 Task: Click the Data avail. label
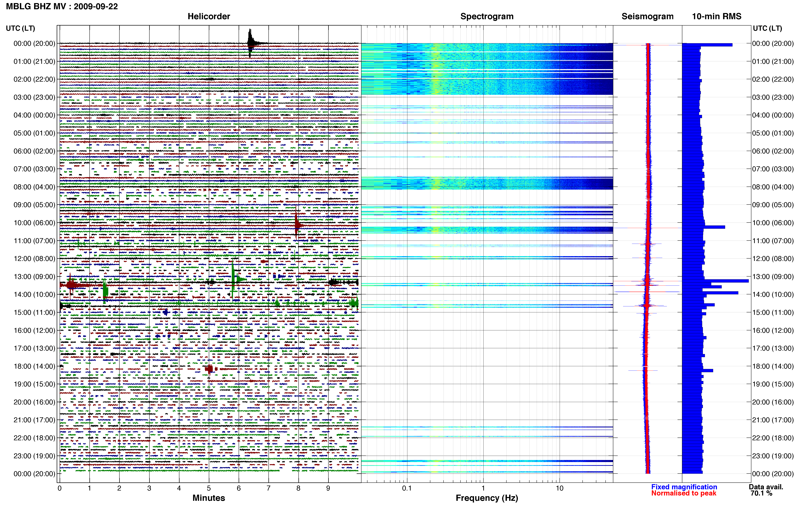click(766, 487)
